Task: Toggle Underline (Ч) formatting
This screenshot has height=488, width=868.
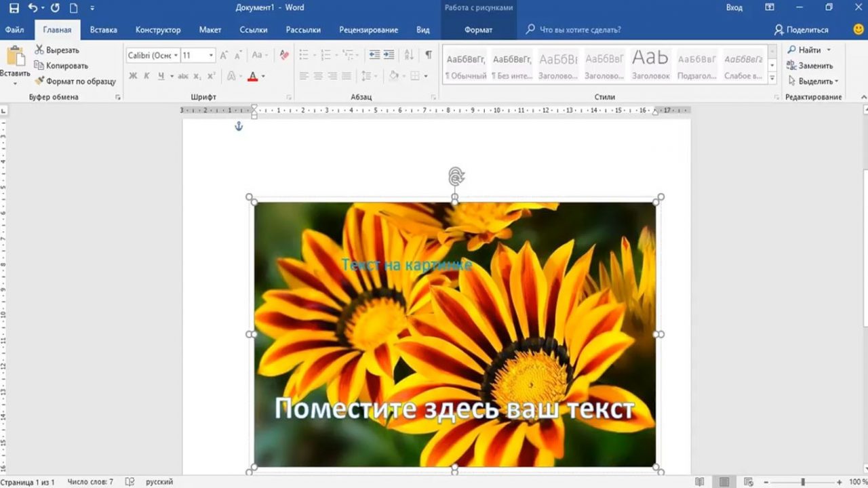Action: coord(161,76)
